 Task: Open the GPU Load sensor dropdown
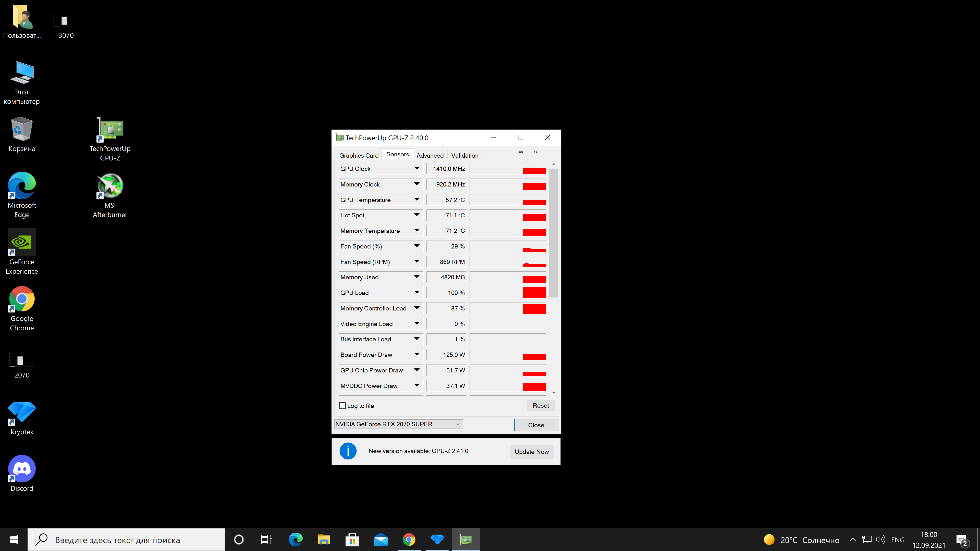(416, 293)
